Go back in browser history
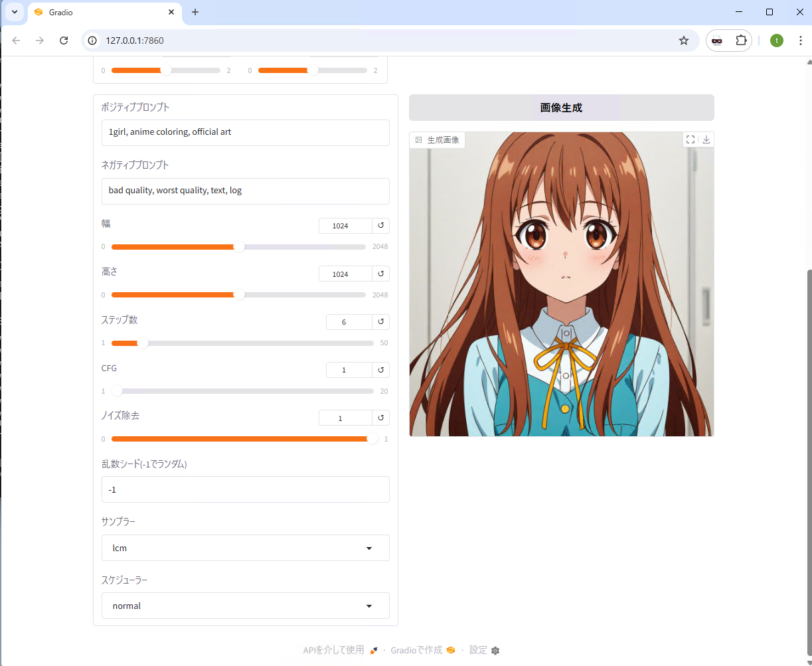Viewport: 812px width, 666px height. pyautogui.click(x=17, y=41)
